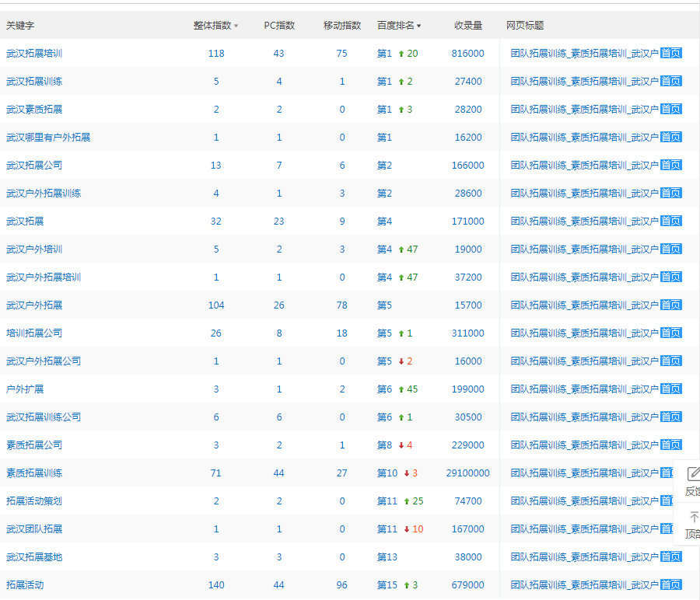Open keyword link 拓展活动策划
This screenshot has height=600, width=700.
pos(34,501)
